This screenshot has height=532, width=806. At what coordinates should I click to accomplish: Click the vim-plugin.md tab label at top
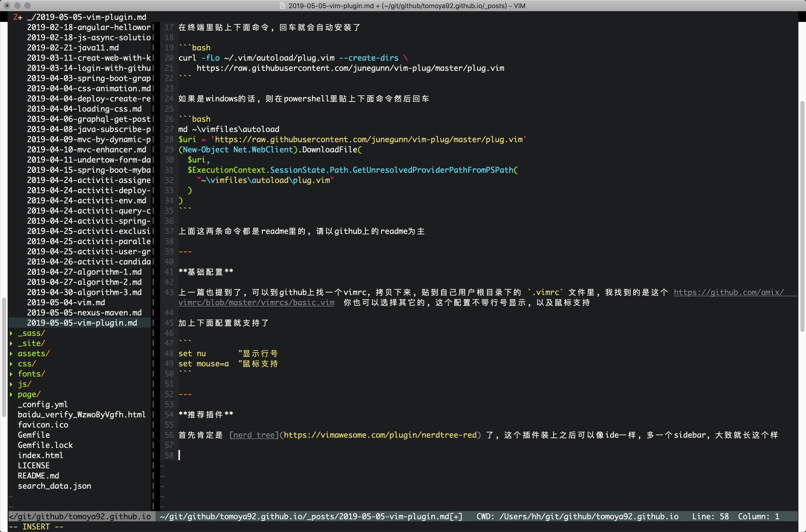[86, 17]
